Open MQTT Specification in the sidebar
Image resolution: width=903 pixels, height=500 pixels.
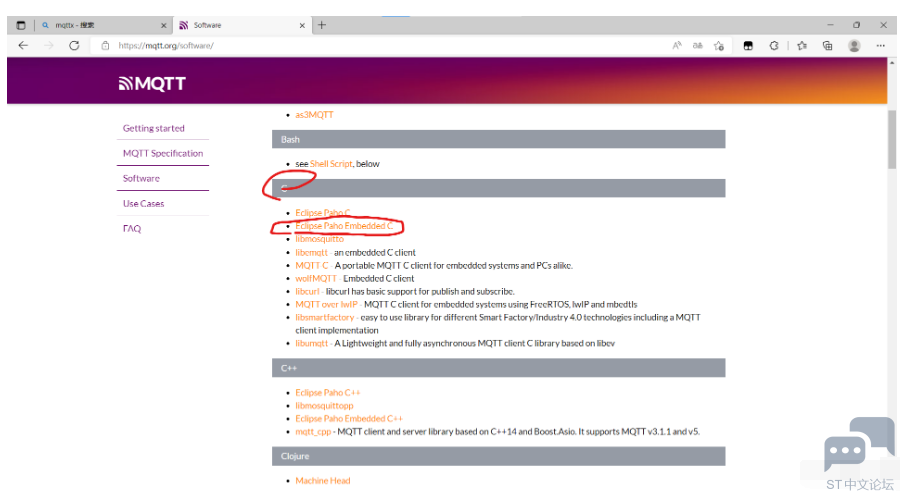(163, 153)
